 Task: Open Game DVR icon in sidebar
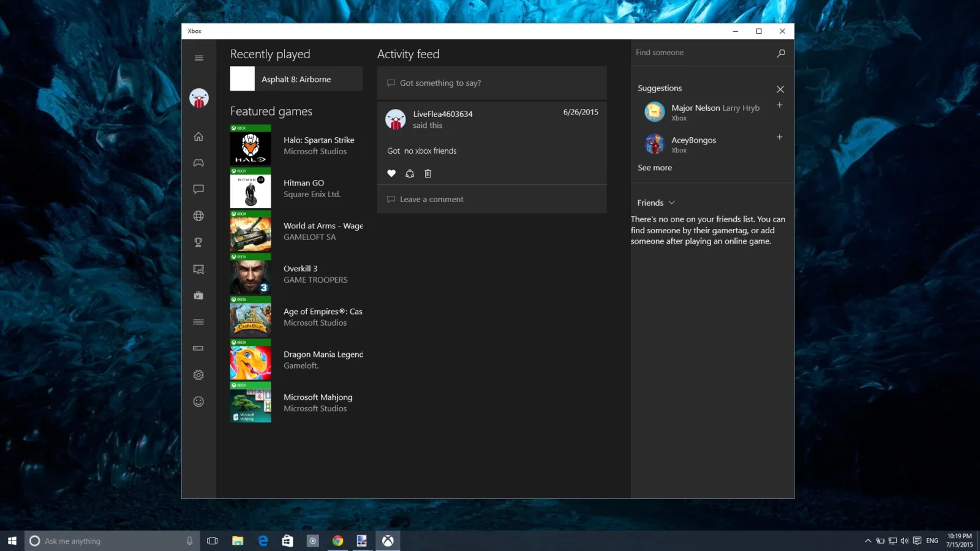click(198, 269)
